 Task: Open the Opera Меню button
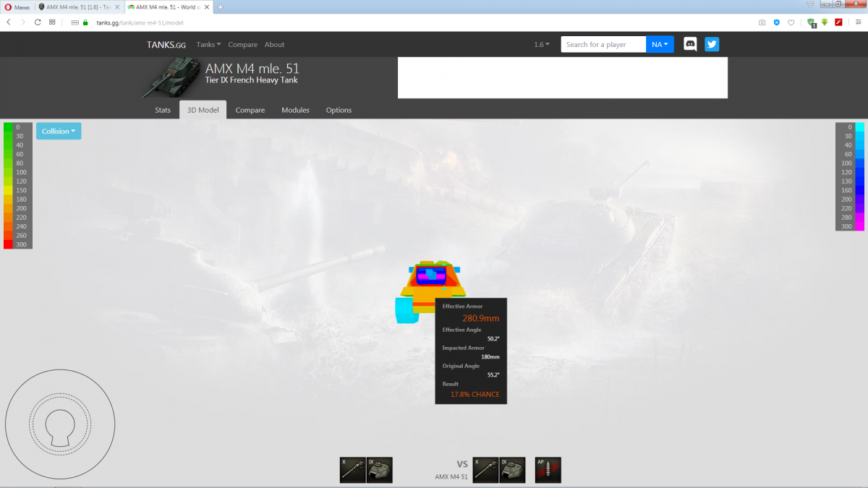coord(16,7)
